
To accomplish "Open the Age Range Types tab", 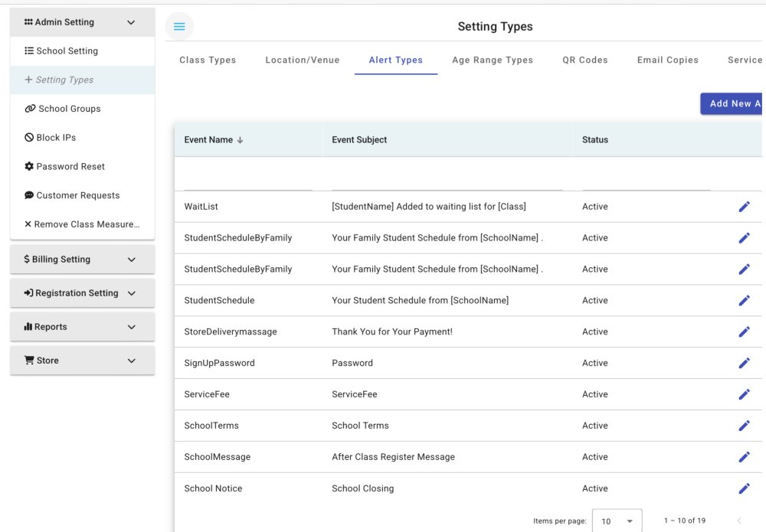I will (x=493, y=60).
